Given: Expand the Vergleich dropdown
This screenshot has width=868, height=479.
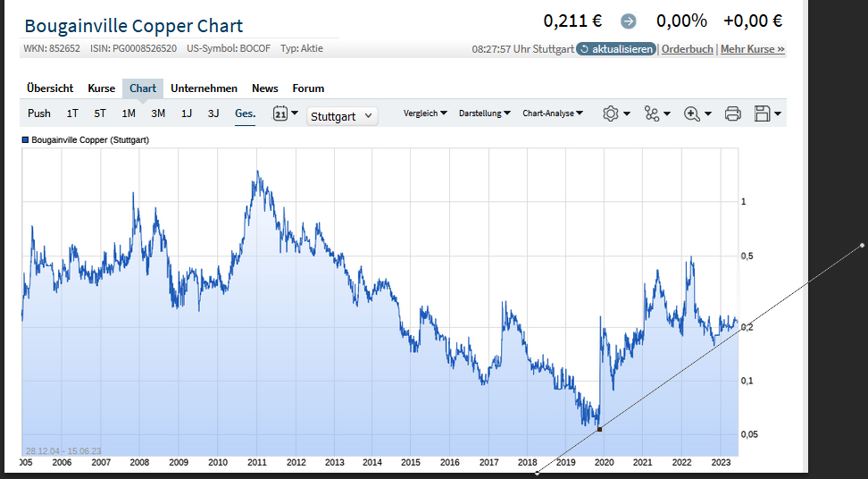Looking at the screenshot, I should pyautogui.click(x=425, y=113).
